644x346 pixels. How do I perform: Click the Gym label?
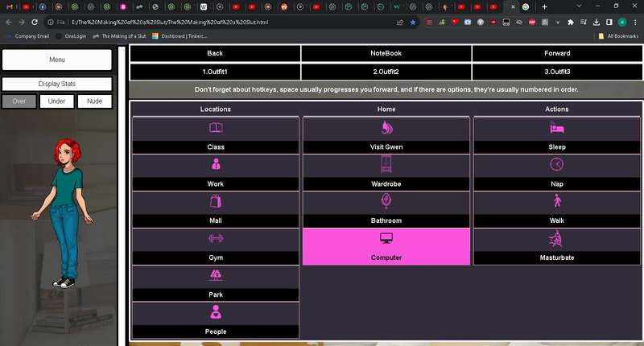[x=216, y=257]
